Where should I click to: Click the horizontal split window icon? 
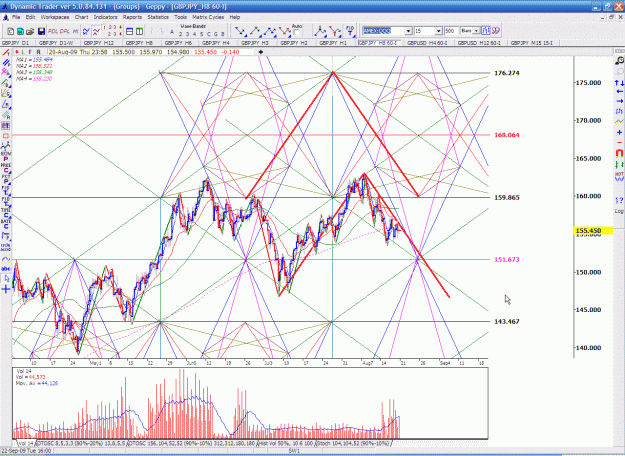click(x=129, y=31)
